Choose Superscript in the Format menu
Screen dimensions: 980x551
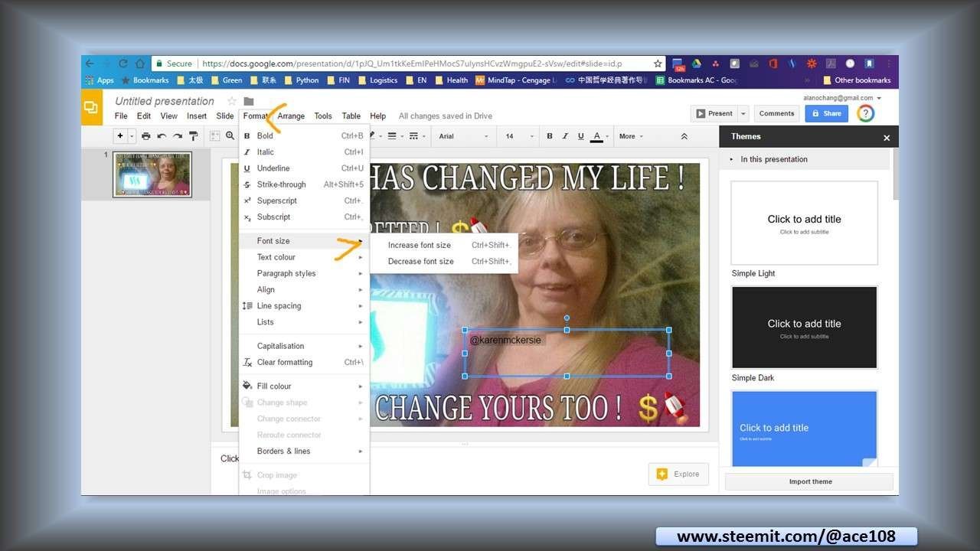coord(304,201)
